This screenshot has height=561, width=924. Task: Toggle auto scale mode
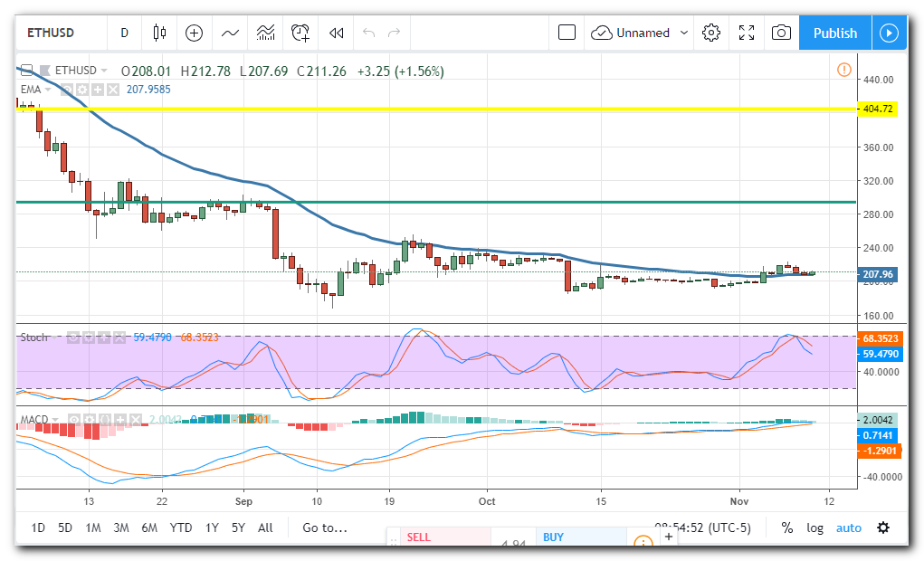[x=849, y=528]
